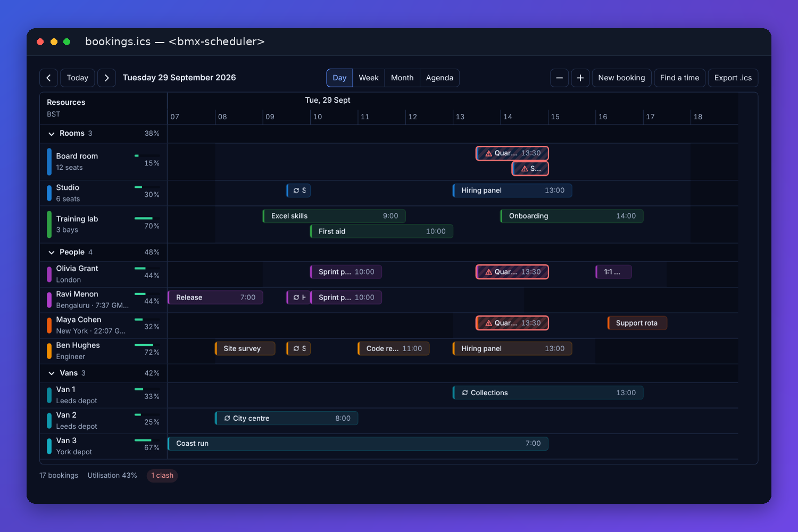
Task: Switch to Month view
Action: (x=402, y=78)
